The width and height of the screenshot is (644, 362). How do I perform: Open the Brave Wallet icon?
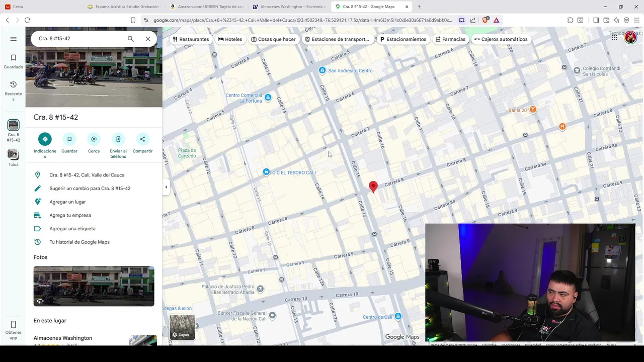(x=606, y=20)
